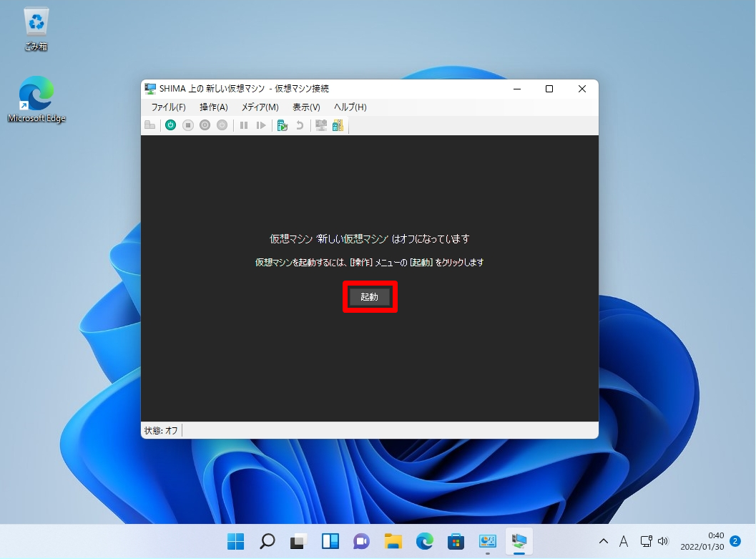Click the IME input mode indicator A
This screenshot has width=756, height=559.
(x=624, y=541)
